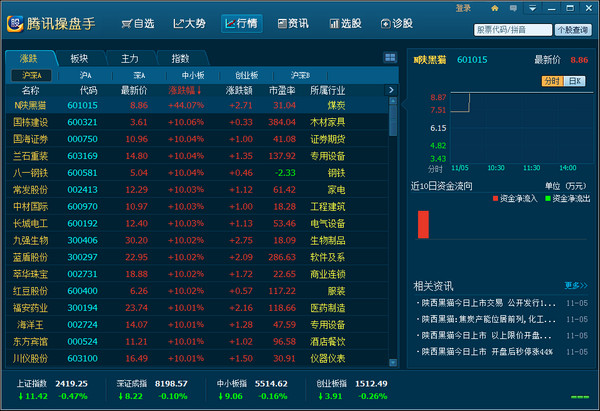Select stock row N陕黑猫
Viewport: 600px width, 411px height.
coord(197,105)
